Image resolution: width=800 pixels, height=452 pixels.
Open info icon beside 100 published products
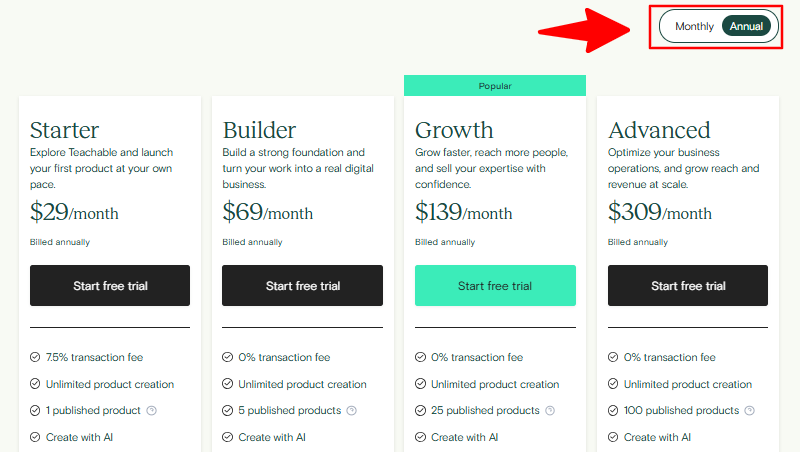[749, 411]
